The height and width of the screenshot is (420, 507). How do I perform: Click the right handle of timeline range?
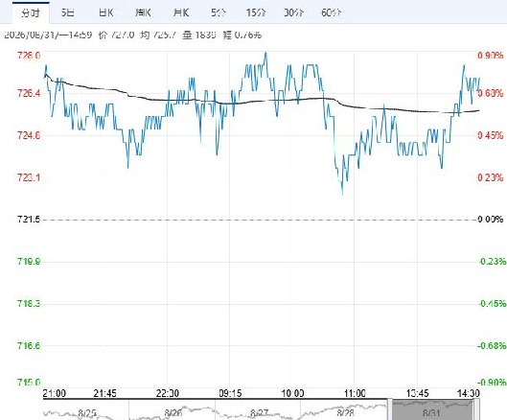(x=476, y=410)
